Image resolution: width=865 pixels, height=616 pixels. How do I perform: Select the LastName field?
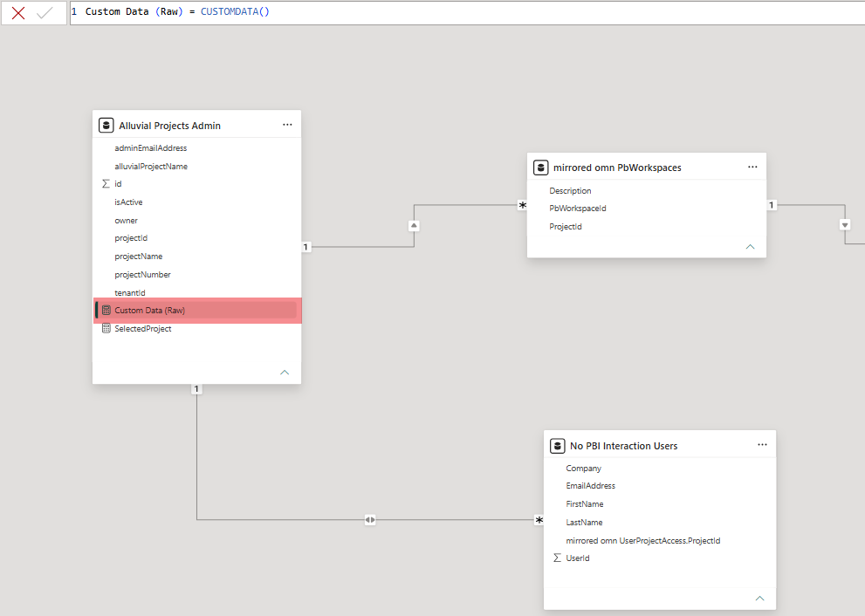(584, 522)
